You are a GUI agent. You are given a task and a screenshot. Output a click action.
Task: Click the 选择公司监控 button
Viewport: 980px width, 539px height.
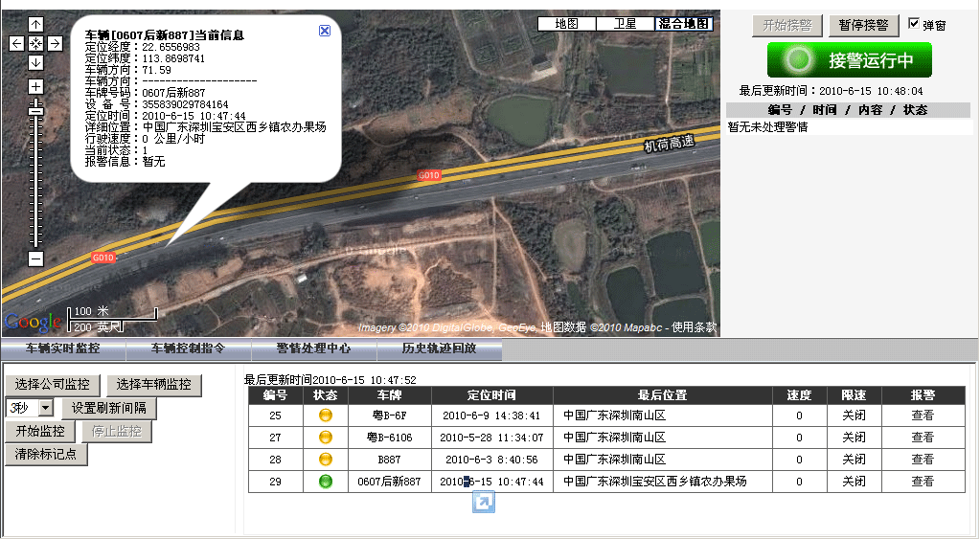tap(53, 385)
